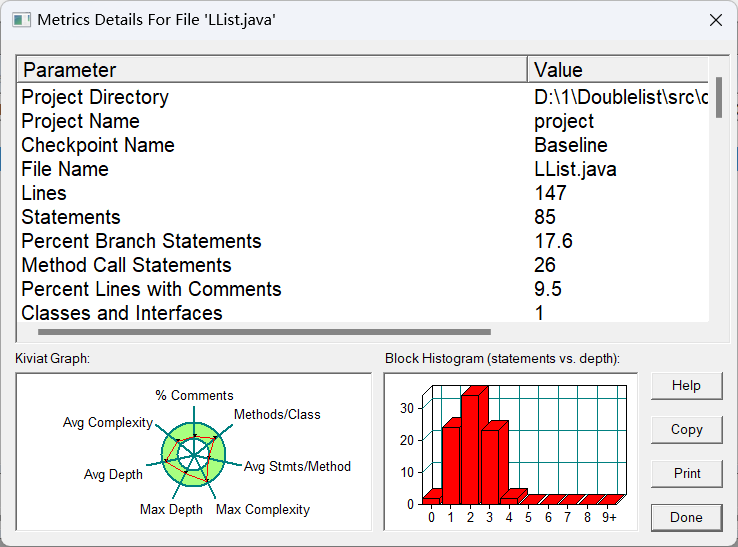Click the Baseline checkpoint value

point(571,145)
